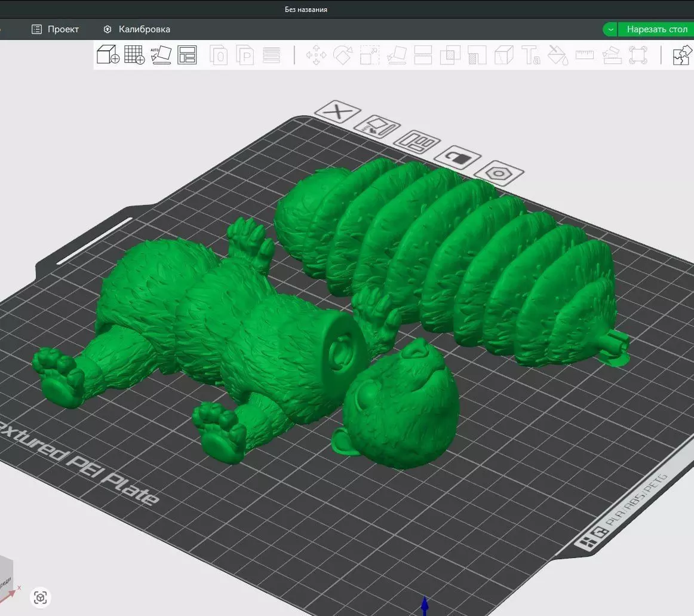Activate the Measure ruler tool
The image size is (694, 616).
tap(585, 56)
